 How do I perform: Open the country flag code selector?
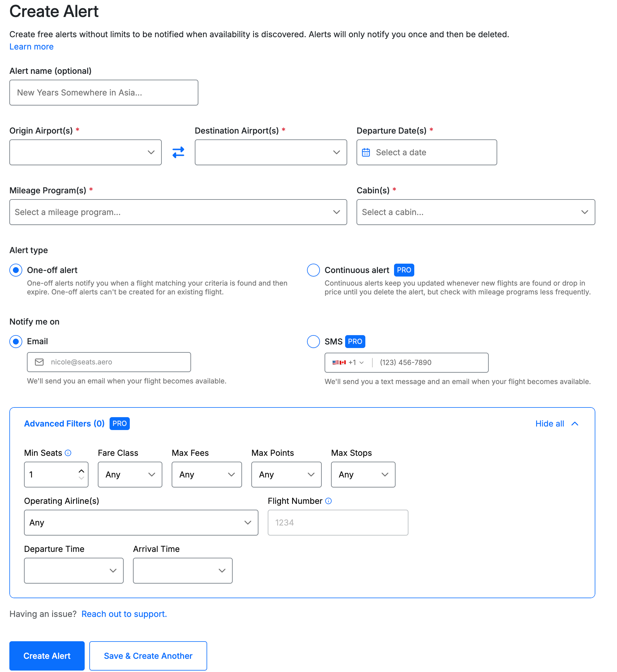pos(347,363)
